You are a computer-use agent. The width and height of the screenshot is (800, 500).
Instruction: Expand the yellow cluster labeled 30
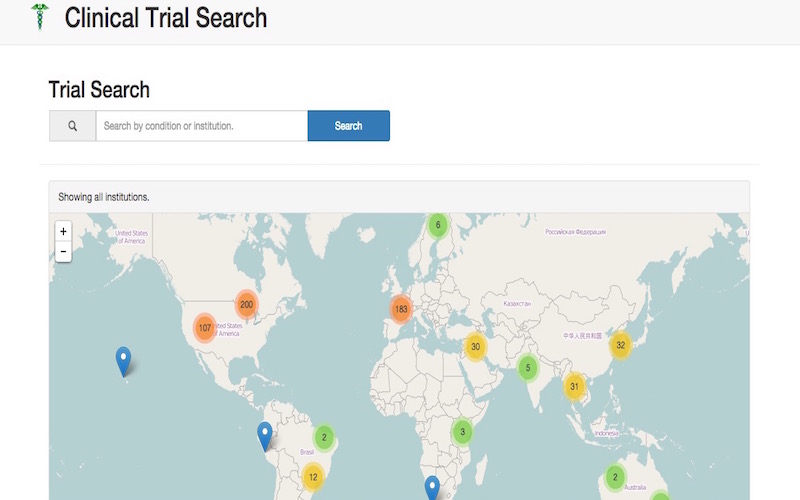click(x=475, y=347)
